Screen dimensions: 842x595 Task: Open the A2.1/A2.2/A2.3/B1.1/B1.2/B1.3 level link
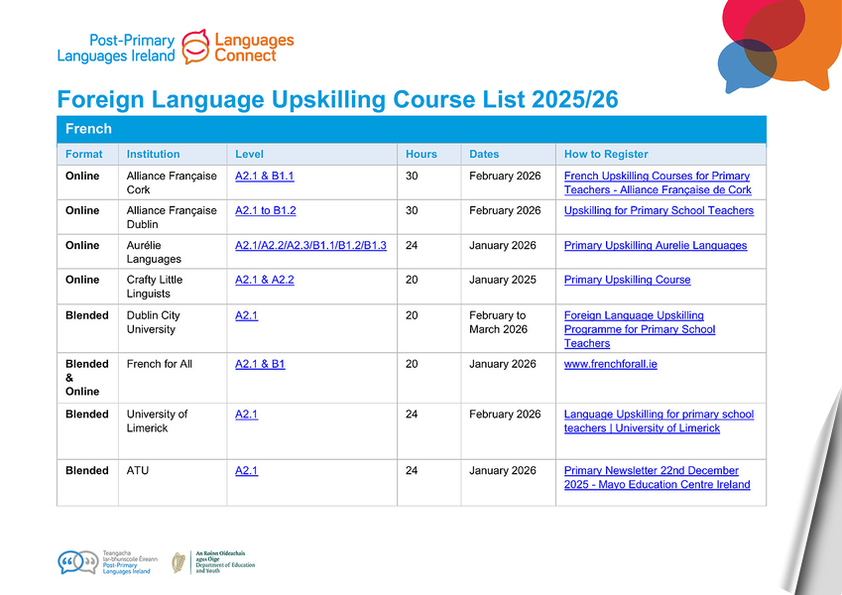(x=310, y=246)
